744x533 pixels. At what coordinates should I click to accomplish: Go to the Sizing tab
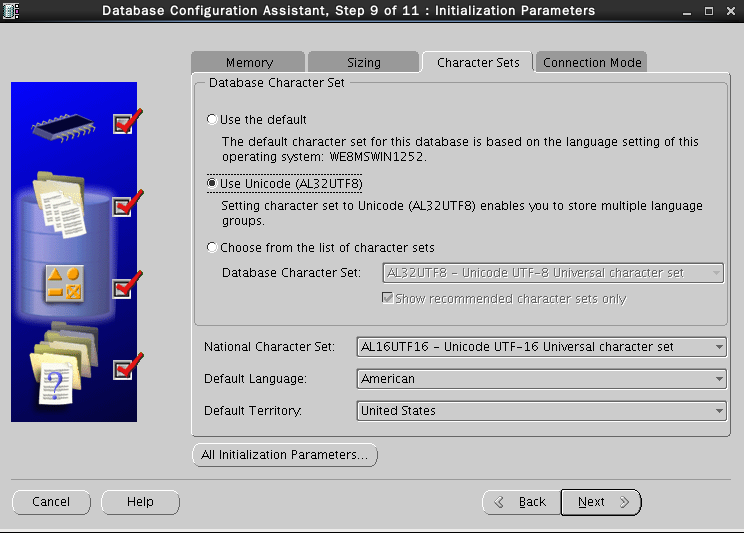[363, 62]
